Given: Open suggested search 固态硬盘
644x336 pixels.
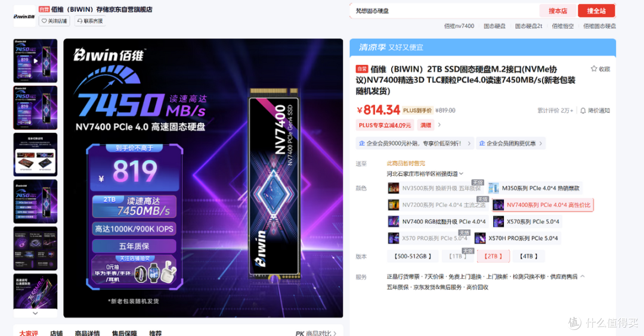Looking at the screenshot, I should [494, 26].
